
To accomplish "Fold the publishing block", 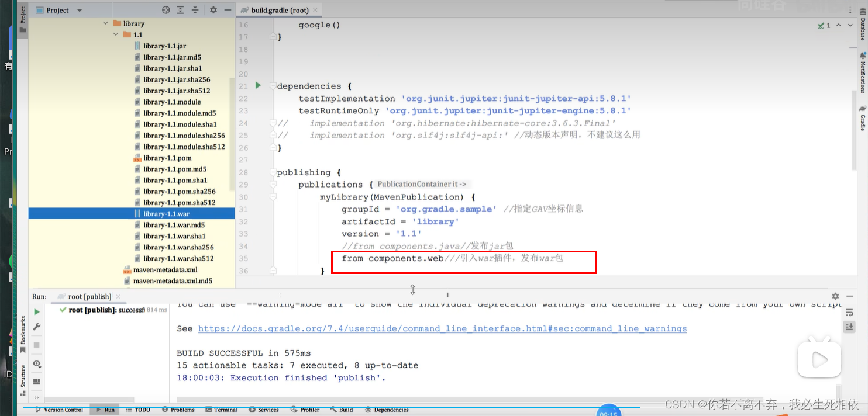I will [273, 172].
